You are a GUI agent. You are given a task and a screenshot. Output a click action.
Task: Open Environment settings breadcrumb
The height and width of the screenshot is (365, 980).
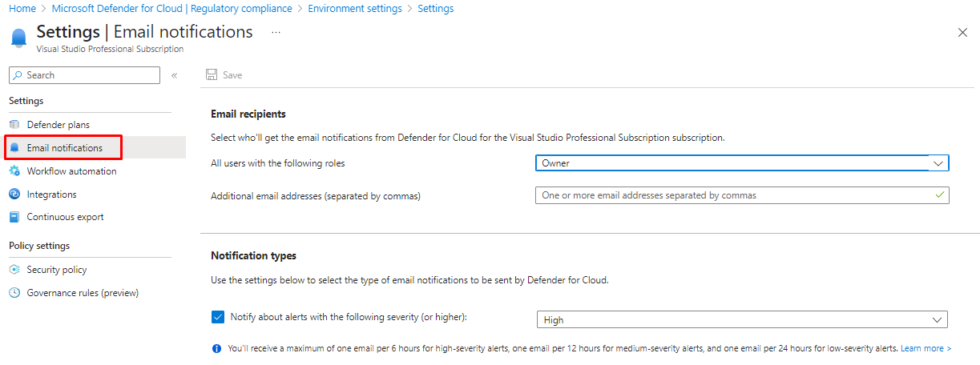click(x=354, y=9)
